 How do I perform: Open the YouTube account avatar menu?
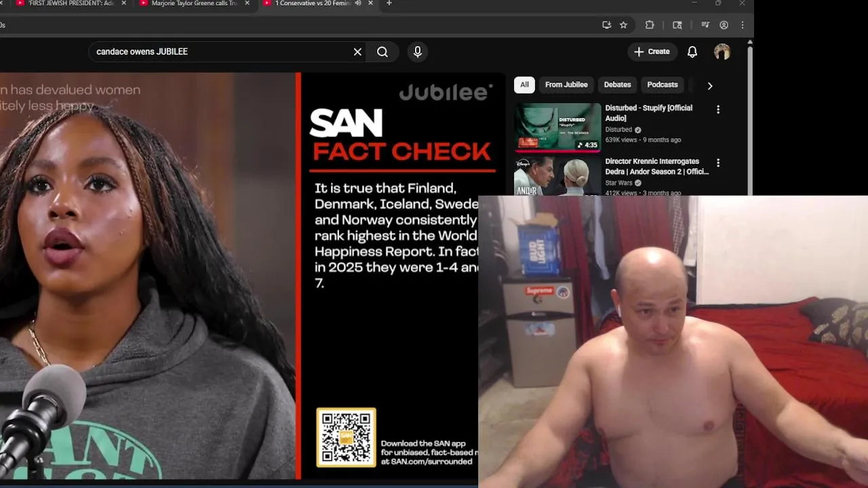tap(722, 52)
